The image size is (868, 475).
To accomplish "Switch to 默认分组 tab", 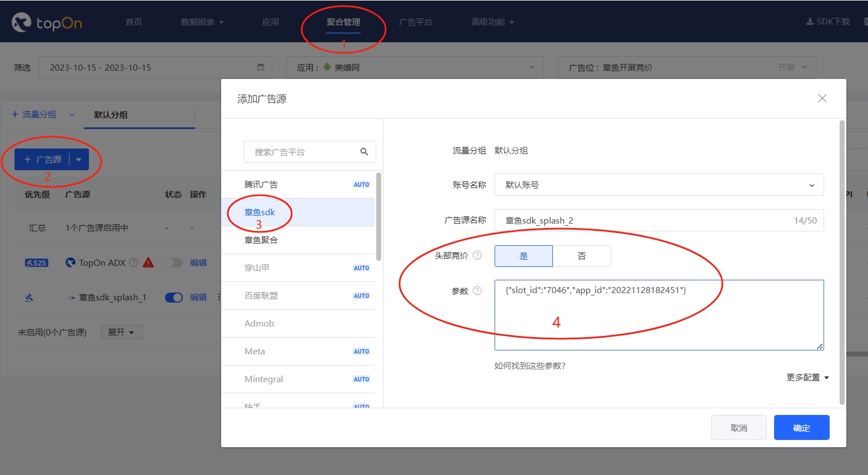I will coord(111,115).
